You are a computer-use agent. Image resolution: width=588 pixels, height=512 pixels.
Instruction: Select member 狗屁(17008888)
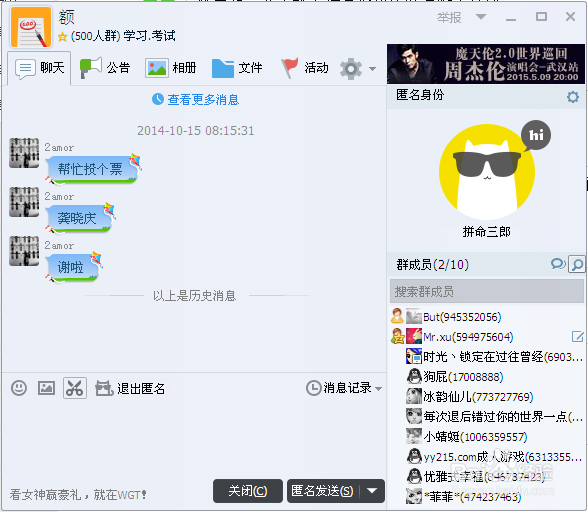[x=487, y=377]
